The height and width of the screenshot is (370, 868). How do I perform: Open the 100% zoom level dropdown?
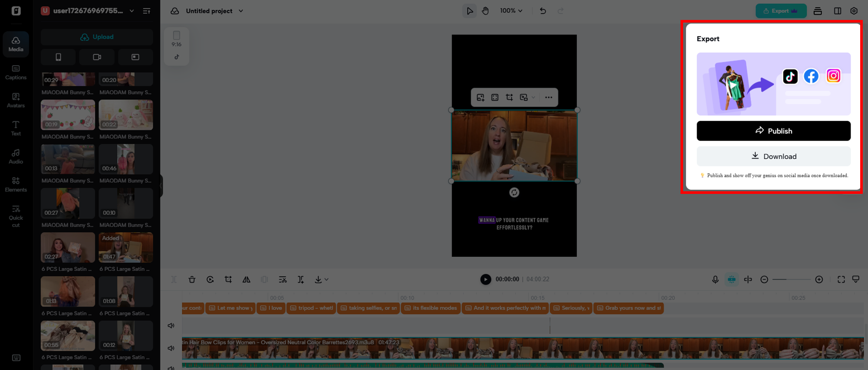(x=511, y=11)
